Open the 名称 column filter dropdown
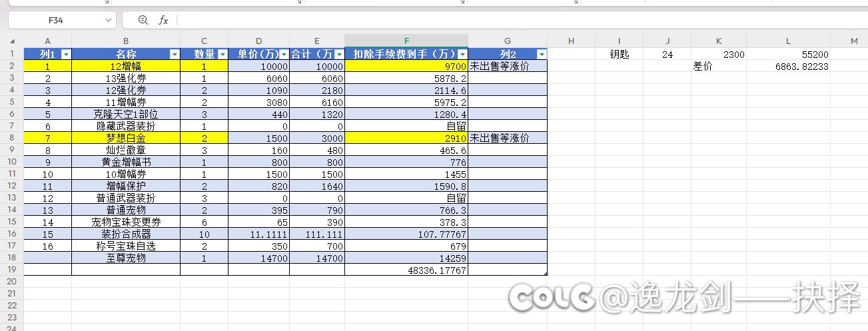The width and height of the screenshot is (868, 331). (175, 54)
